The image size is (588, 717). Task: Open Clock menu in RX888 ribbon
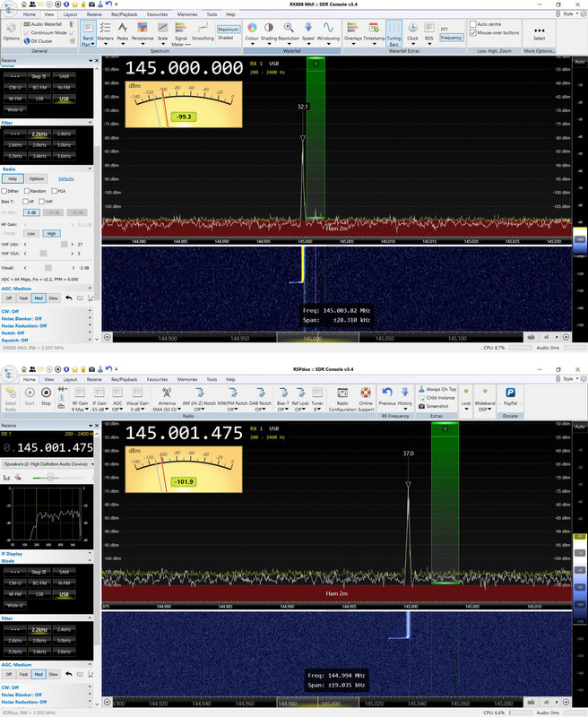click(x=412, y=33)
